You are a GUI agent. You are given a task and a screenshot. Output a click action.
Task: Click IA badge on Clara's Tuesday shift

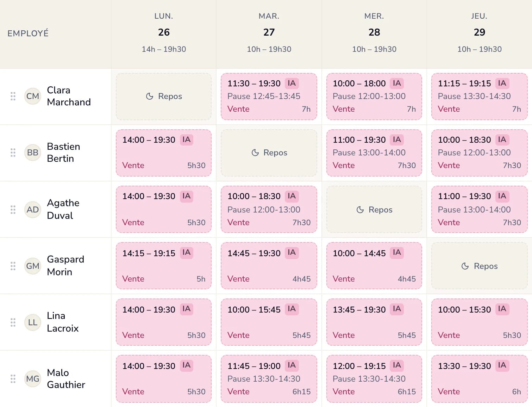(x=292, y=83)
